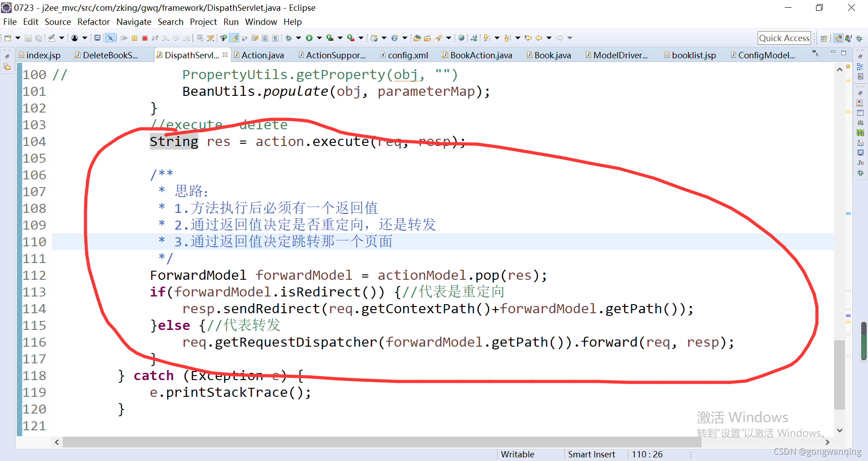Switch to the Debug perspective button
The height and width of the screenshot is (461, 868).
point(859,38)
